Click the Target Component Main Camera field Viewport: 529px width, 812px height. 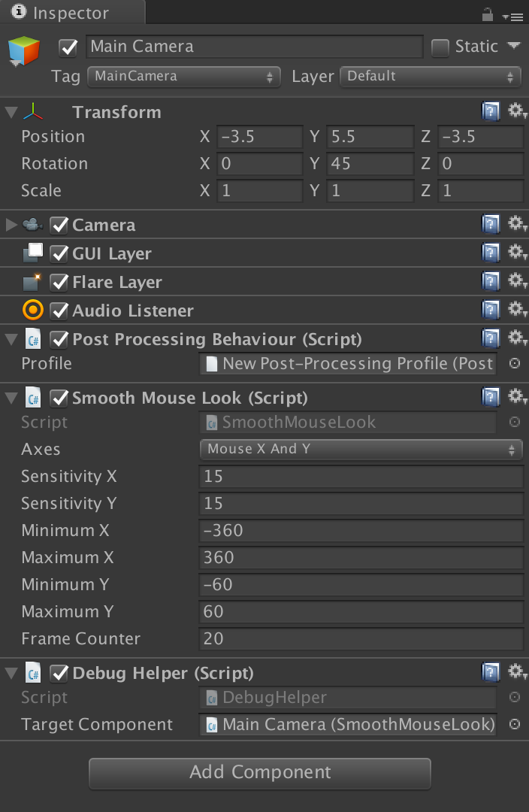(348, 725)
